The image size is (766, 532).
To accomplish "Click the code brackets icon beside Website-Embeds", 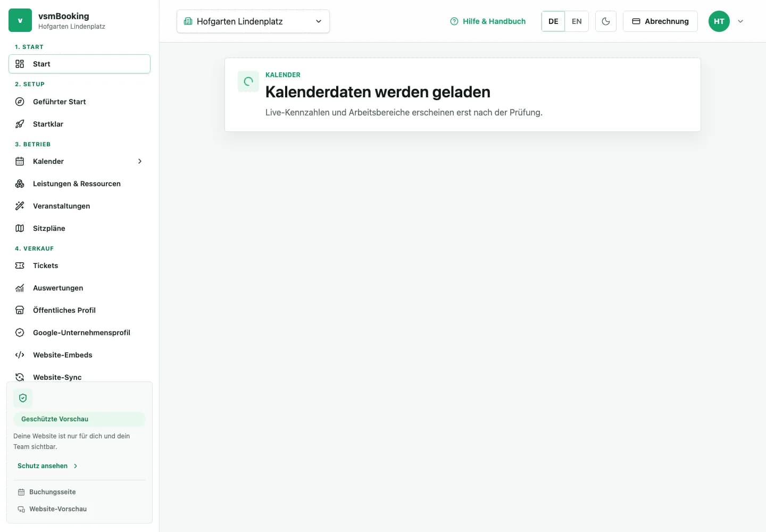I will click(20, 355).
